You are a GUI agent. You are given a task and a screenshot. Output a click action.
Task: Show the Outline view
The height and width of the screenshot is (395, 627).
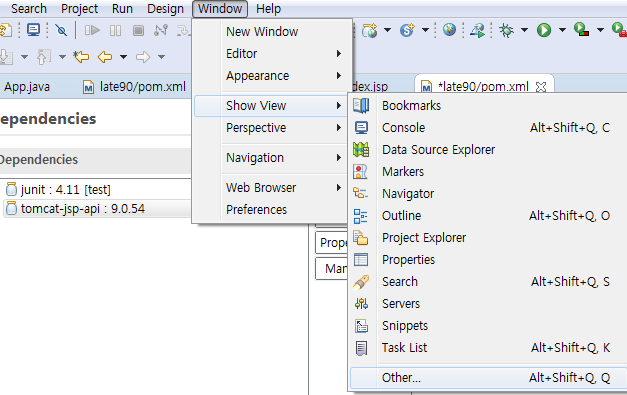(x=488, y=215)
